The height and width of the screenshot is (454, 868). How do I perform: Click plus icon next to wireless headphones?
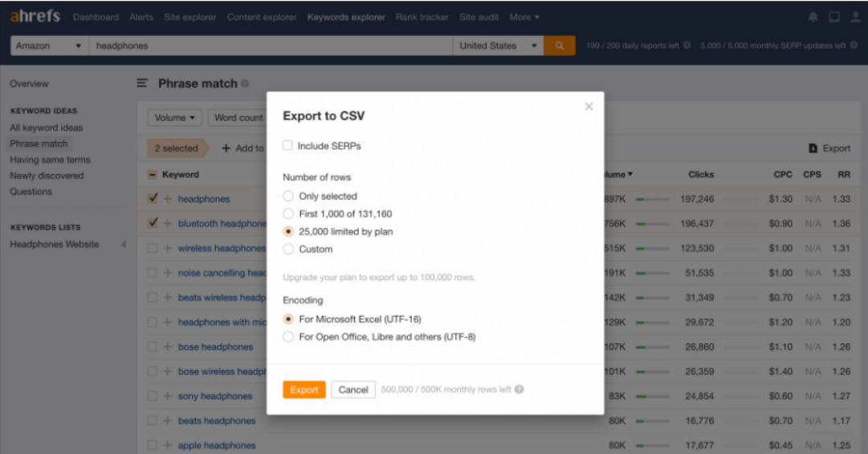tap(168, 249)
